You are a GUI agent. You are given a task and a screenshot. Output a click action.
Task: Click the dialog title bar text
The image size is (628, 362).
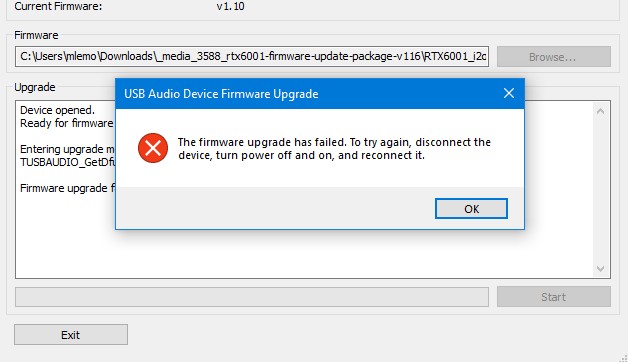(x=221, y=94)
